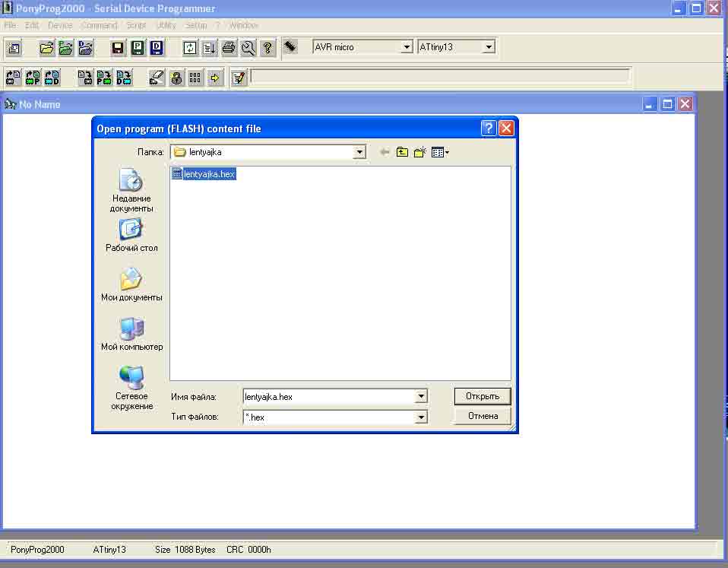
Task: Expand the ATtiny13 device type dropdown
Action: pyautogui.click(x=489, y=47)
